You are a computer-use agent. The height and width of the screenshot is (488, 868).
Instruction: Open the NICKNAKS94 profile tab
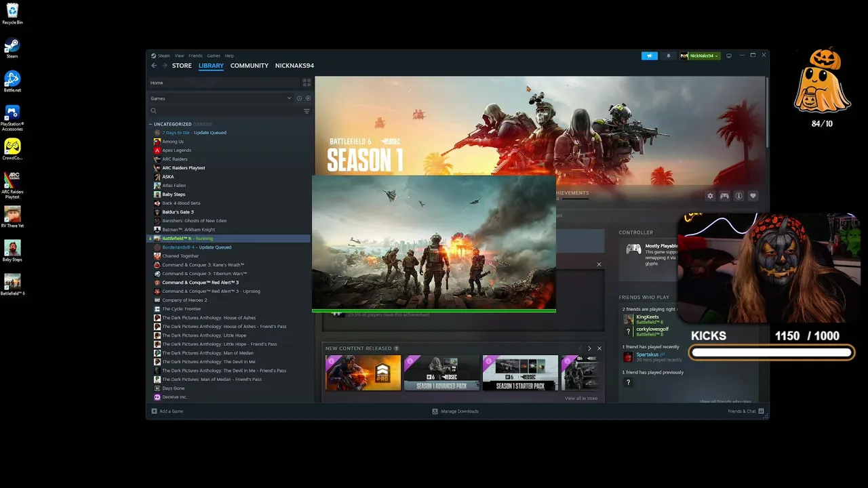[x=294, y=66]
